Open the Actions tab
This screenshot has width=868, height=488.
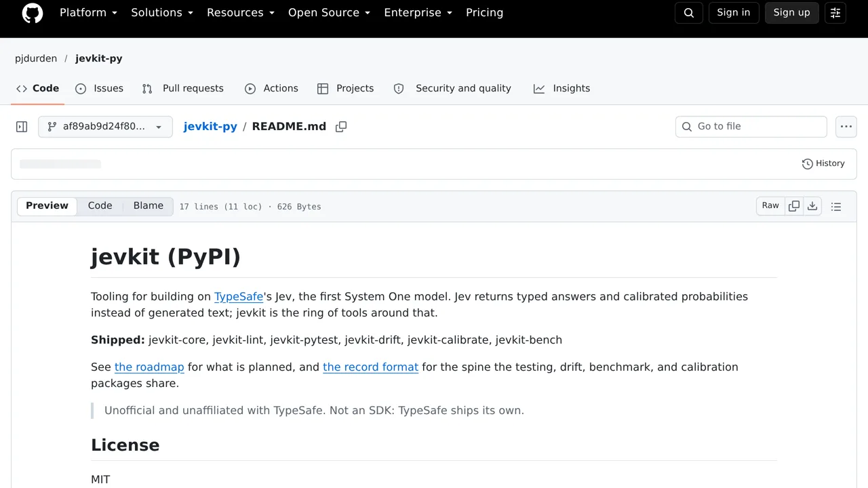coord(271,89)
